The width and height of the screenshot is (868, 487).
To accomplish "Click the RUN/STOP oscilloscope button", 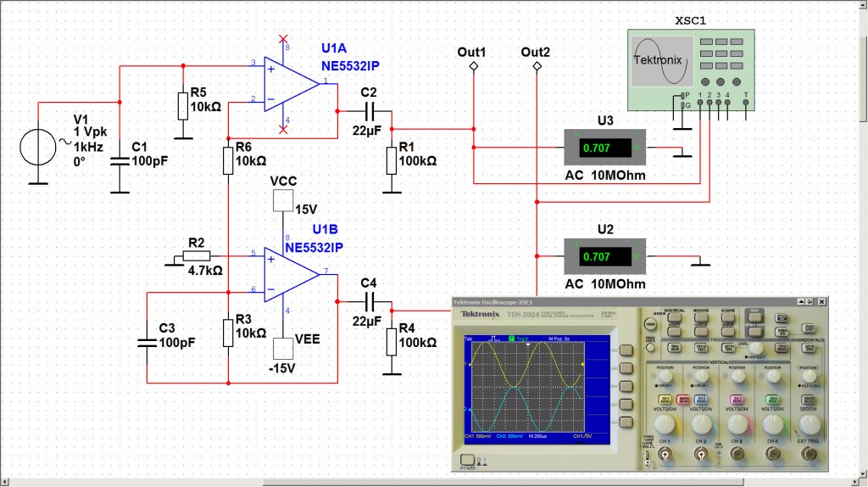I will pos(808,328).
